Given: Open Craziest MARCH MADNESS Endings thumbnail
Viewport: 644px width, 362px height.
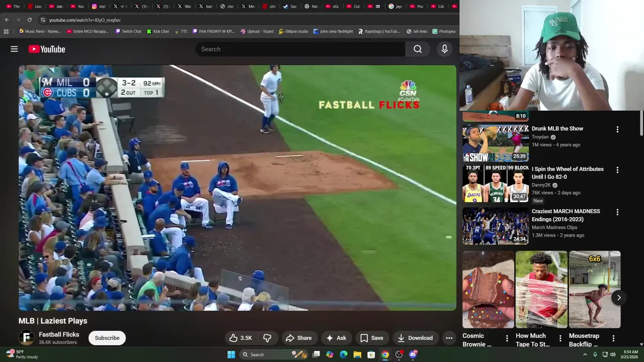Looking at the screenshot, I should click(x=496, y=226).
